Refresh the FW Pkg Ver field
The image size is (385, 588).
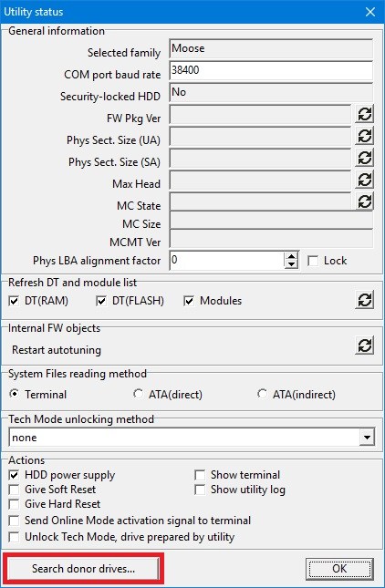tap(364, 114)
